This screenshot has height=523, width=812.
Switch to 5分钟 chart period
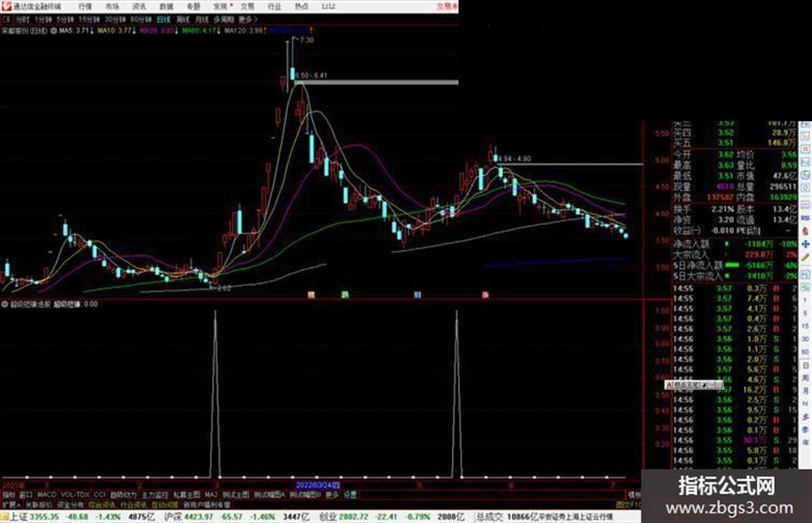point(65,20)
